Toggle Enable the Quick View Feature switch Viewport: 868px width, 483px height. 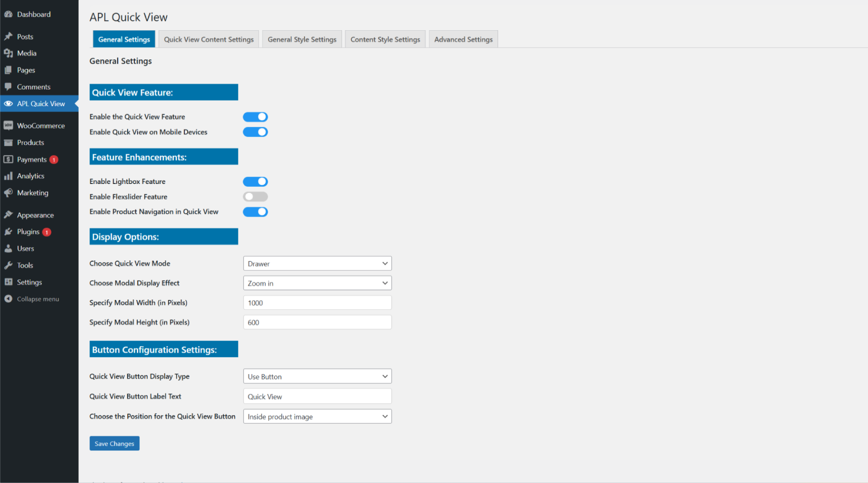[x=255, y=117]
